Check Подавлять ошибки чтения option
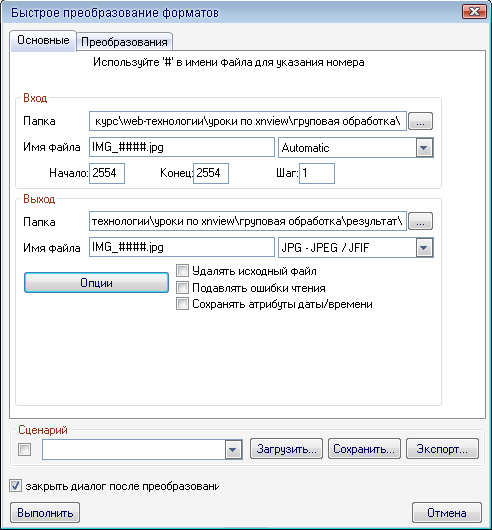The width and height of the screenshot is (492, 530). 182,288
